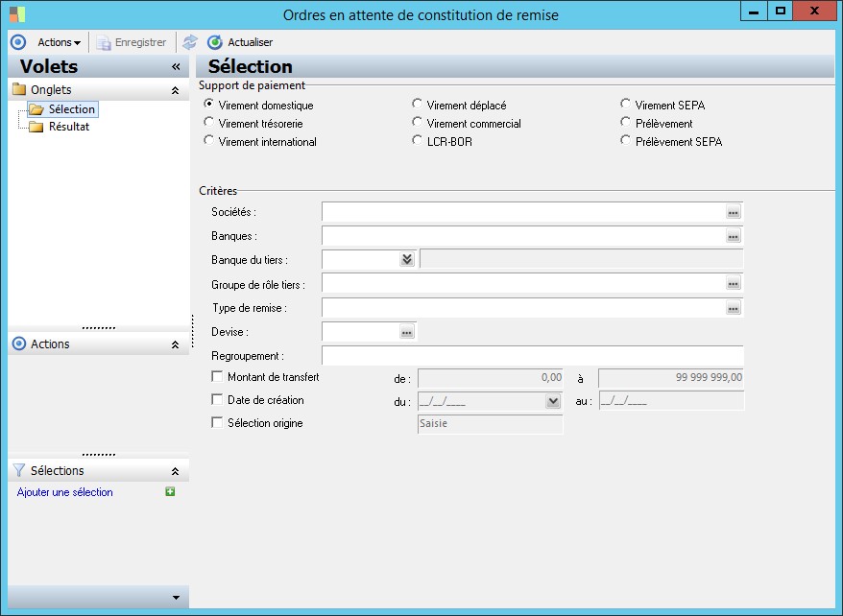Select Virement trésorerie radio button
843x616 pixels.
coord(208,122)
